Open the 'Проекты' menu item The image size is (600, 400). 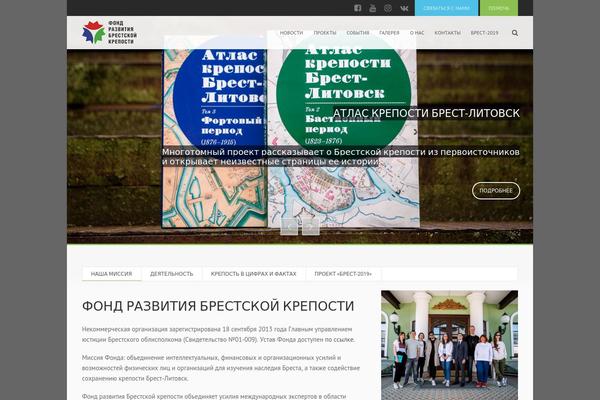(x=325, y=33)
